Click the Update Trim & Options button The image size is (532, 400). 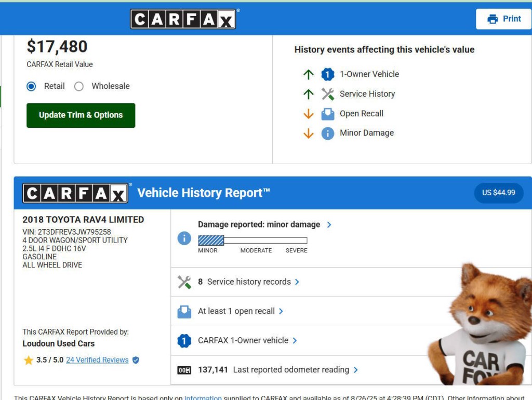click(81, 115)
